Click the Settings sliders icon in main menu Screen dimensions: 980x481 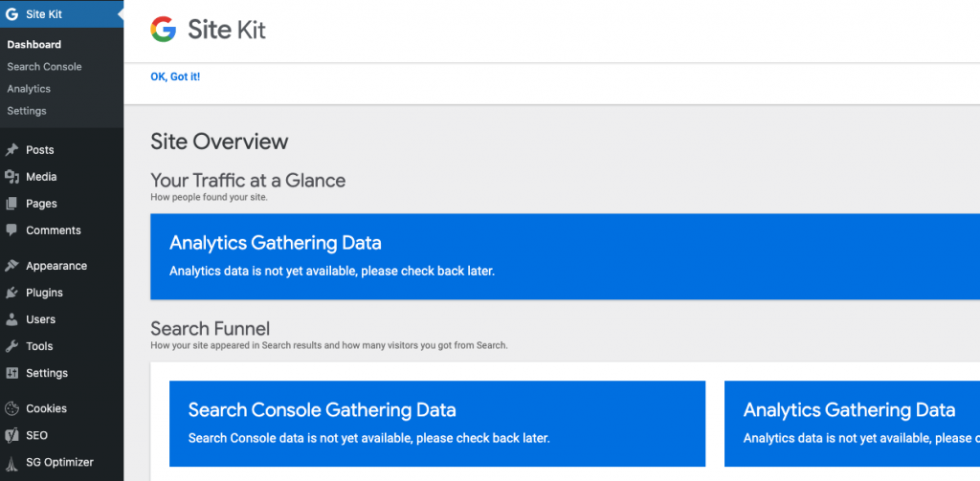[x=11, y=374]
